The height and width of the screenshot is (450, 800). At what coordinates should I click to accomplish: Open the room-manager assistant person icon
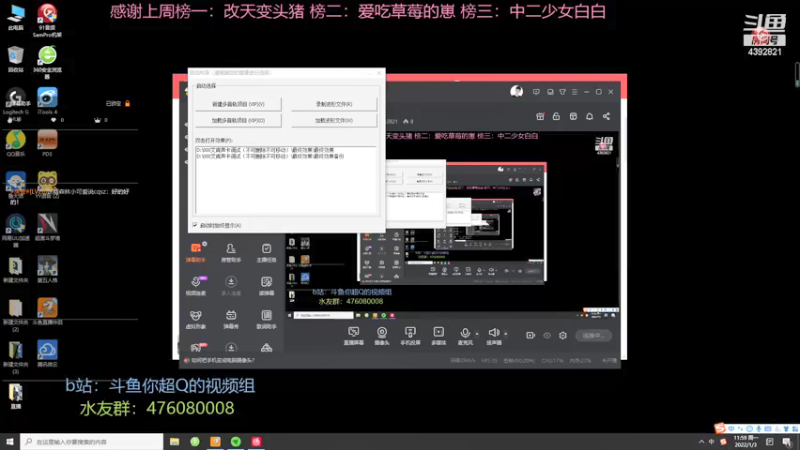(231, 252)
